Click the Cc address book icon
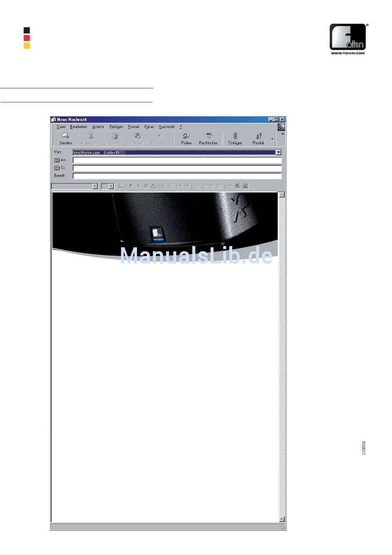392x555 pixels. pos(57,168)
